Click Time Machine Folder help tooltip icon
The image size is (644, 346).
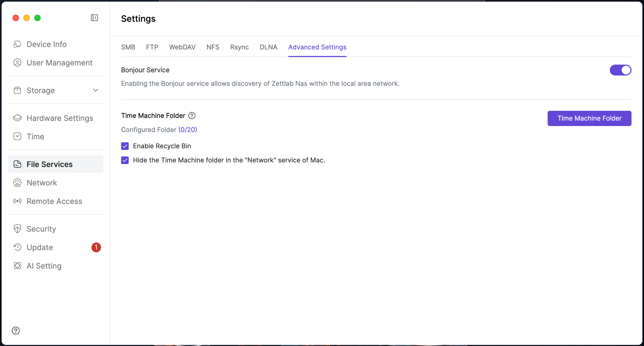coord(192,116)
